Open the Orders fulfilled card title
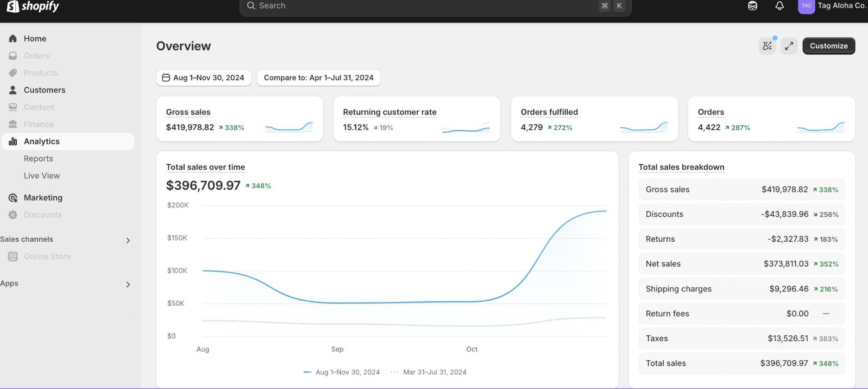868x389 pixels. 549,112
